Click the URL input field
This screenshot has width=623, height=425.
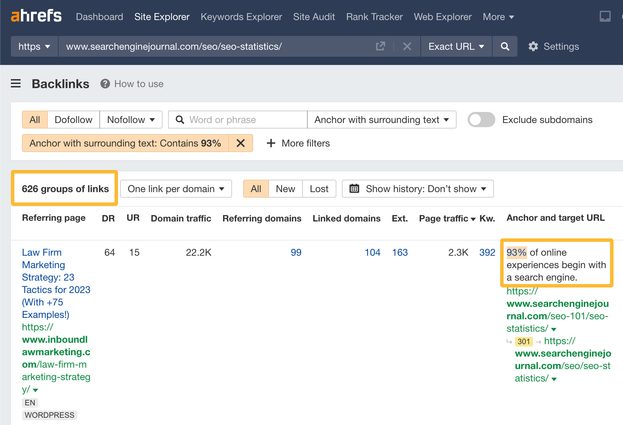(x=215, y=46)
